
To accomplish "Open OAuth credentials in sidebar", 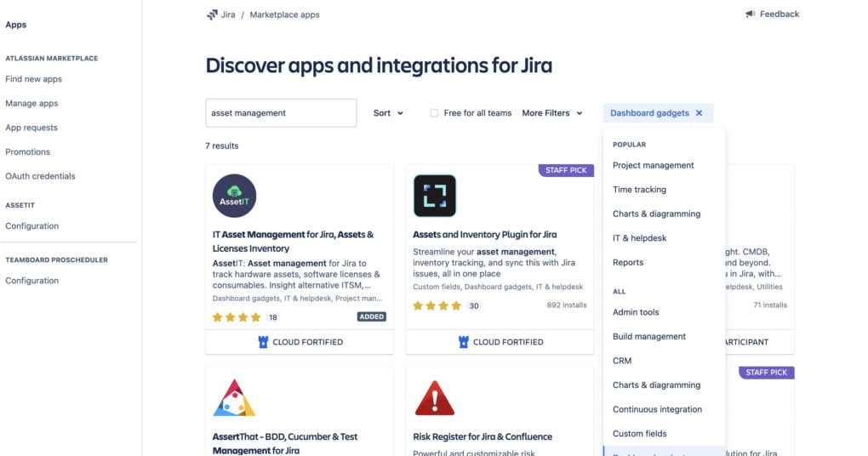I will (x=40, y=177).
